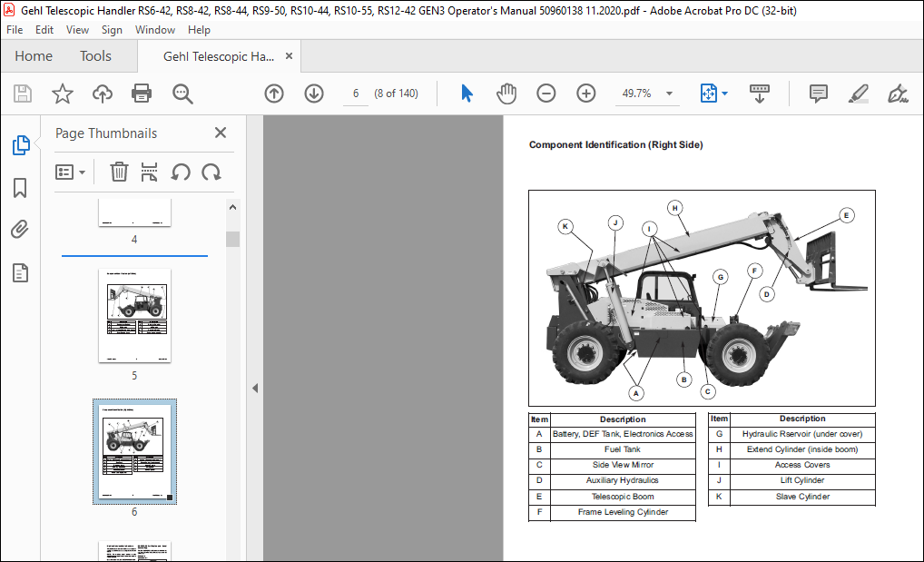The image size is (924, 562).
Task: Switch to the Tools tab
Action: coord(95,56)
